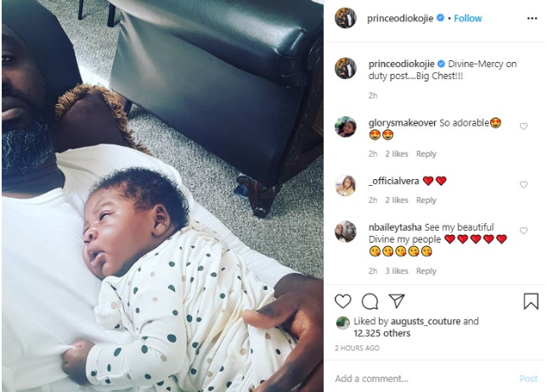This screenshot has height=392, width=547.
Task: Reply to the nbaileytasha comment
Action: (x=426, y=271)
